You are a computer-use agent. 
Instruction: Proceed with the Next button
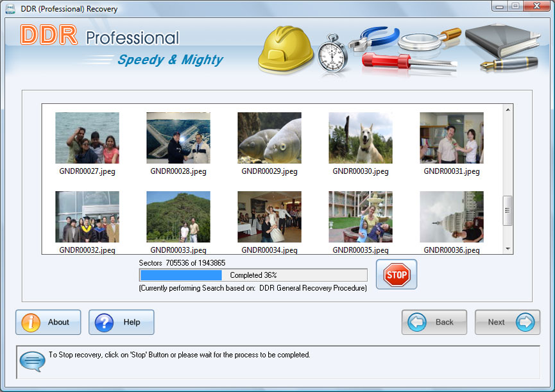point(508,322)
